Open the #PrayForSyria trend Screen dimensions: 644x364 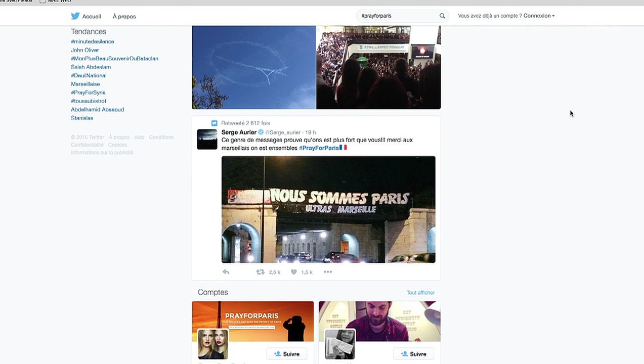89,93
